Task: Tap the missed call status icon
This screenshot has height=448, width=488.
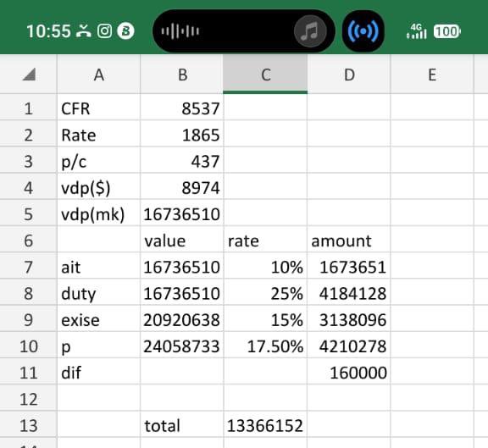Action: [x=84, y=31]
